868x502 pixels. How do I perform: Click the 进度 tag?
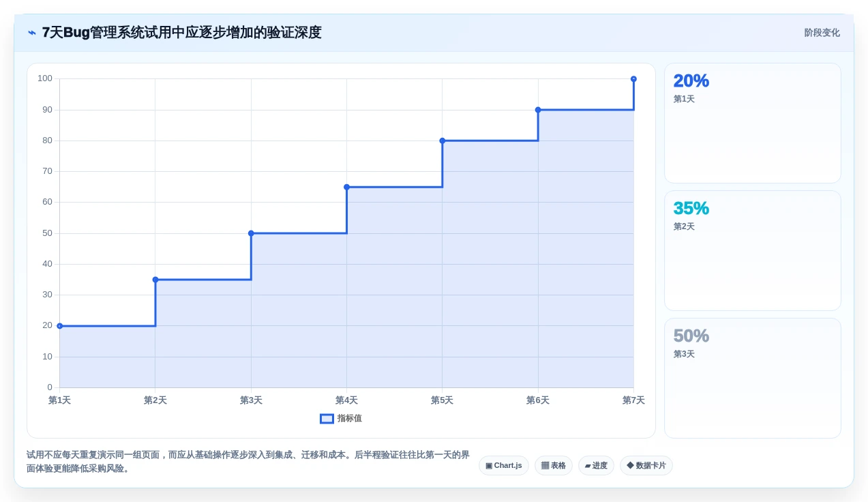pyautogui.click(x=596, y=466)
